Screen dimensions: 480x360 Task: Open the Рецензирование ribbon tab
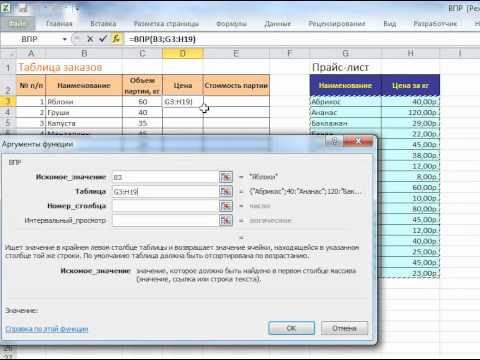tap(337, 24)
